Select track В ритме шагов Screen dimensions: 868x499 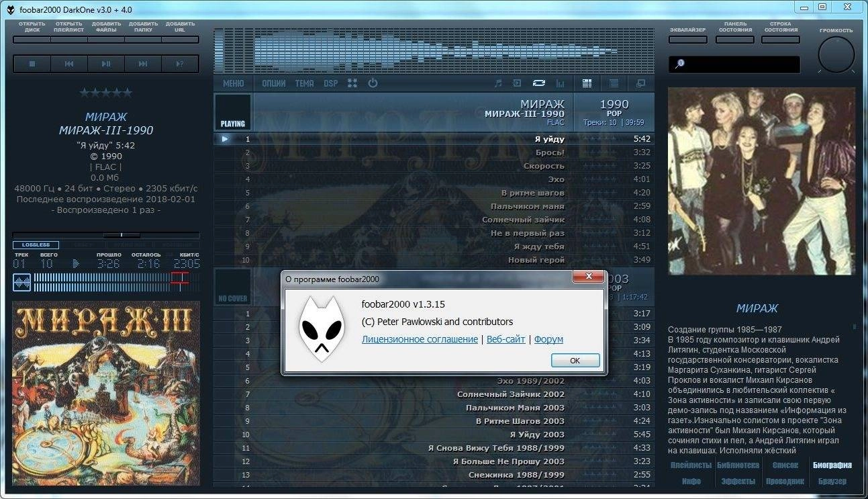pos(434,193)
